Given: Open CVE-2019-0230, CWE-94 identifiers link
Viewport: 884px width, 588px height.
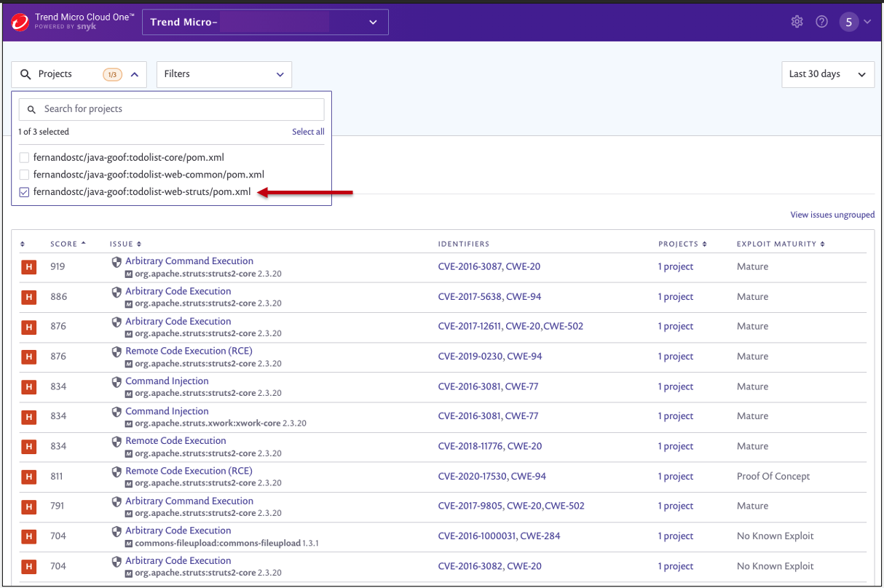Looking at the screenshot, I should click(490, 357).
